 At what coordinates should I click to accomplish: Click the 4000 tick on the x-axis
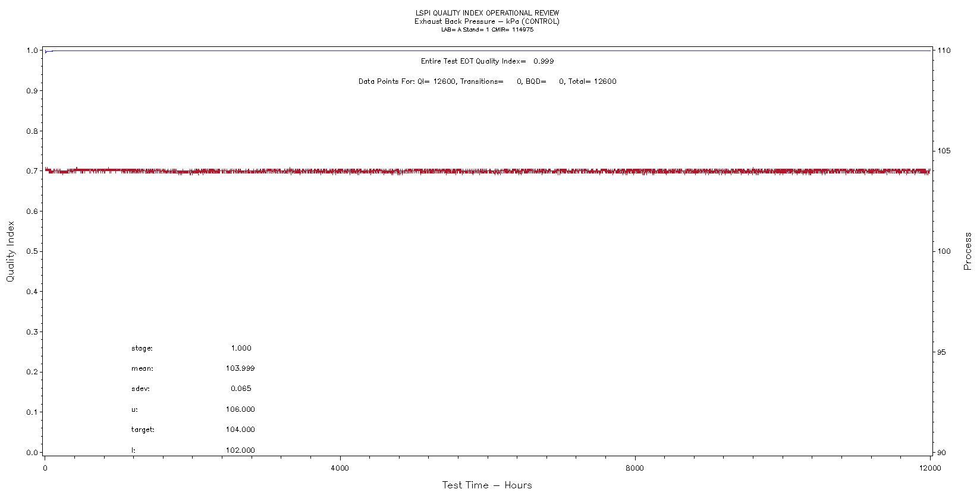pos(340,468)
